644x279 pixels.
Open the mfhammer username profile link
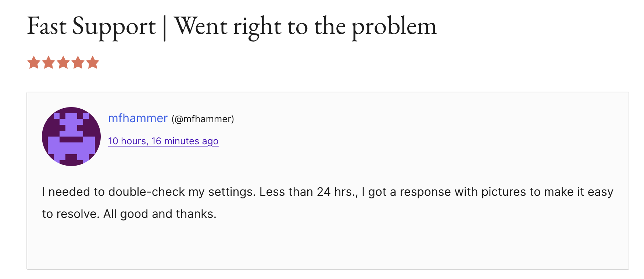138,118
